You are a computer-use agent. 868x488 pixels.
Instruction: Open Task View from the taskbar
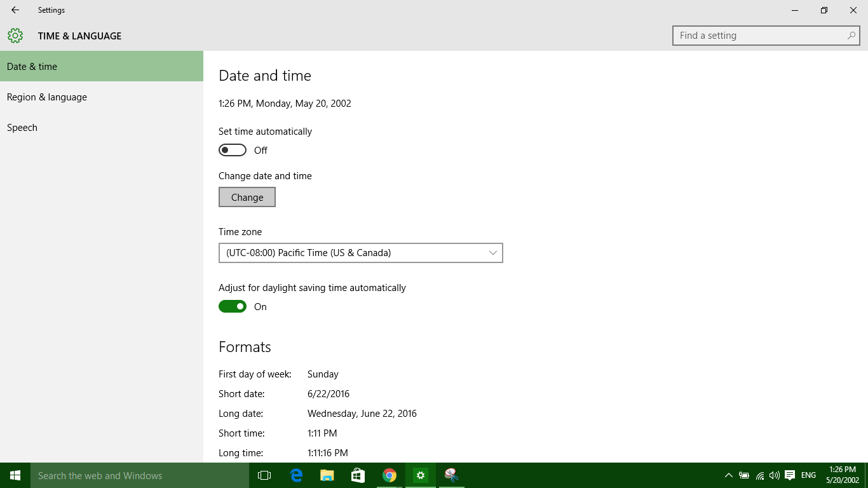point(264,475)
